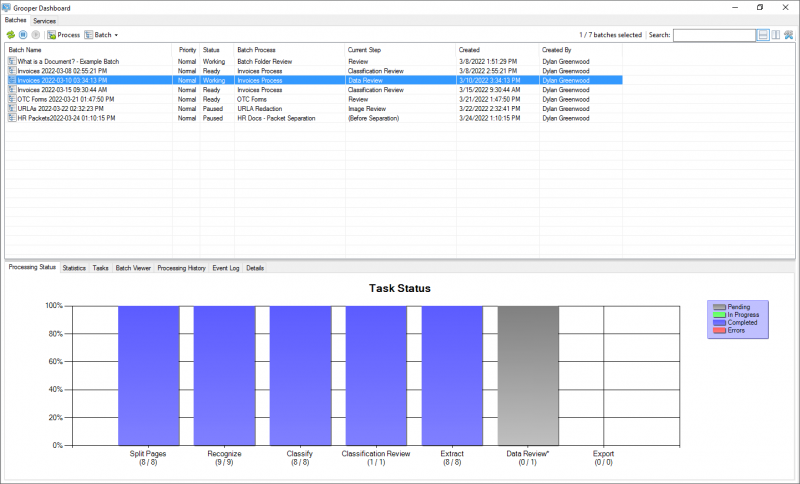Open the tools settings icon

789,35
